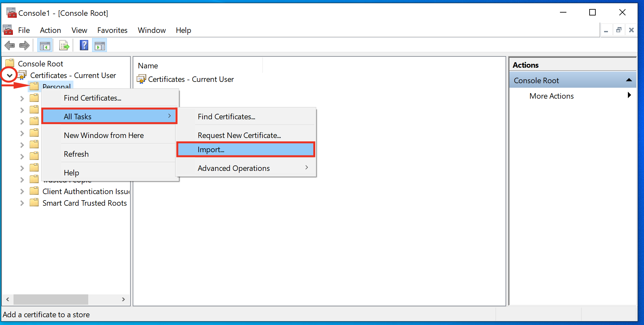Toggle the Show/Hide Console Tree toolbar icon
The width and height of the screenshot is (644, 325).
click(45, 46)
